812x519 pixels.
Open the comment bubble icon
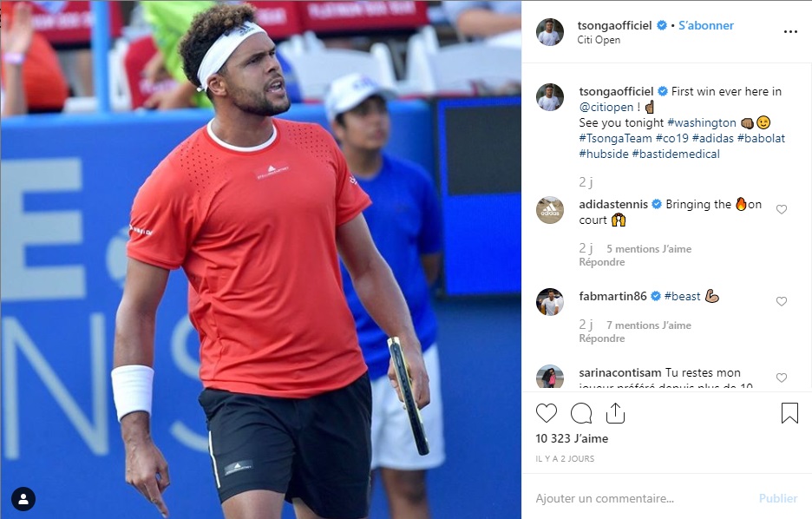coord(581,413)
